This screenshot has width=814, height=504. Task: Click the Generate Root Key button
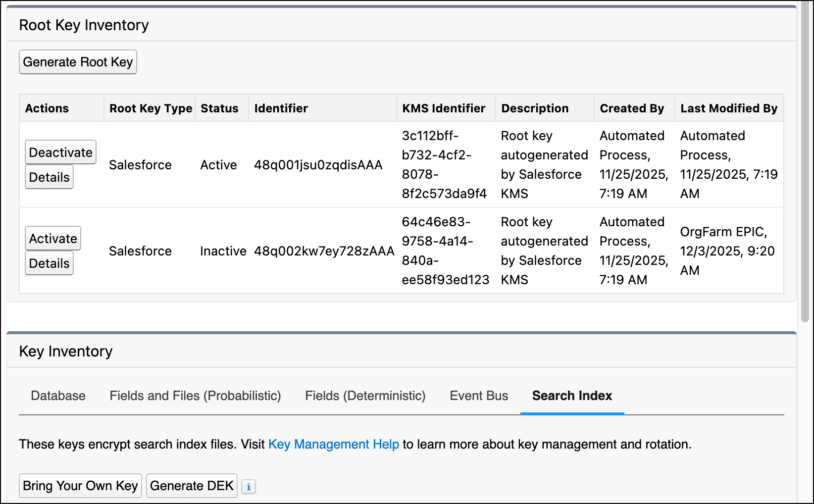[x=78, y=62]
